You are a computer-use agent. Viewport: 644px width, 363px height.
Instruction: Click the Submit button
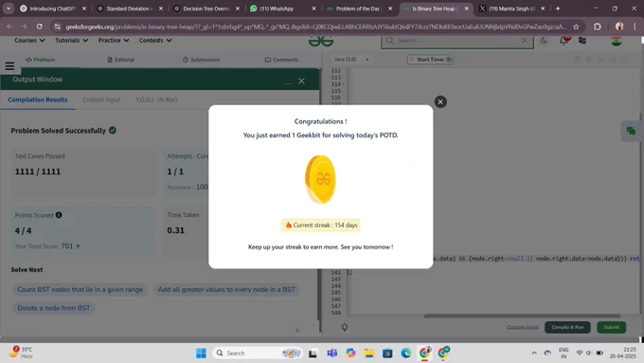coord(611,327)
